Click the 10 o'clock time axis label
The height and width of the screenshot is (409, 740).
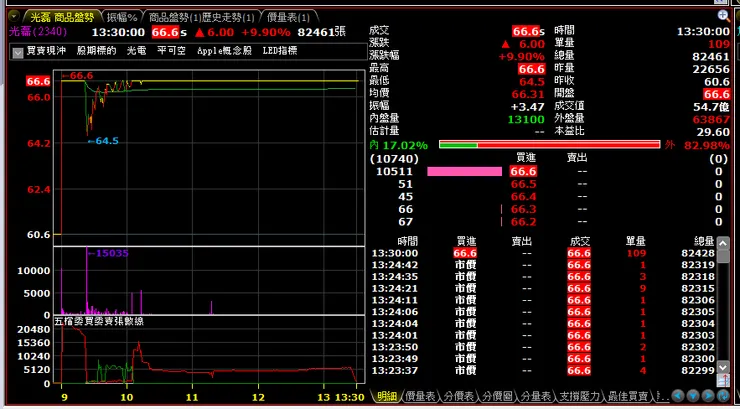click(126, 397)
